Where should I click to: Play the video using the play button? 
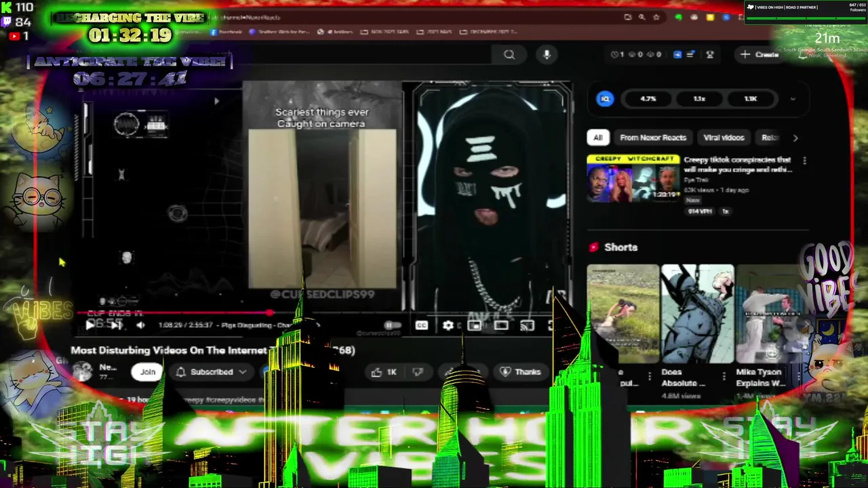coord(90,325)
